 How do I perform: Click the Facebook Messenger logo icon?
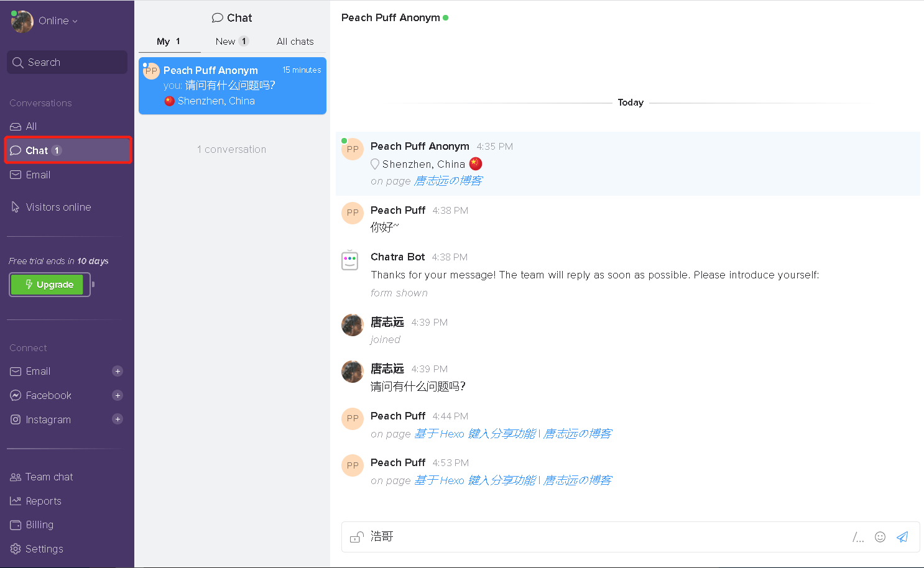click(16, 395)
